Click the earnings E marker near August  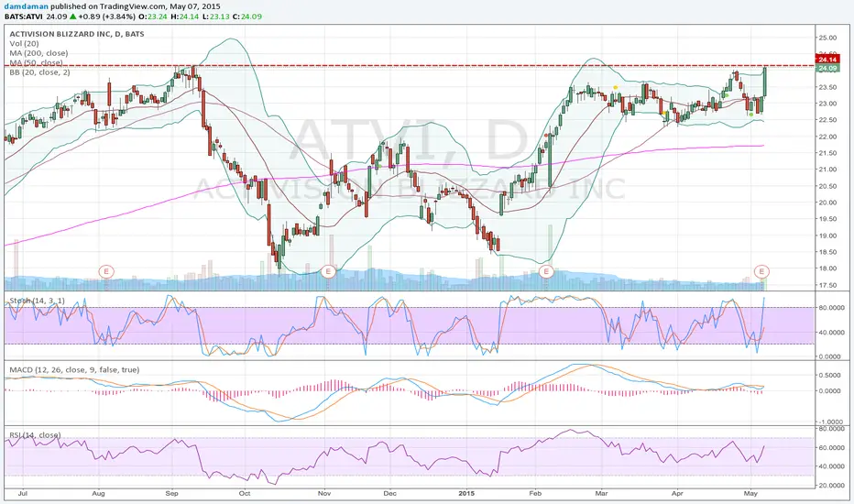point(106,271)
